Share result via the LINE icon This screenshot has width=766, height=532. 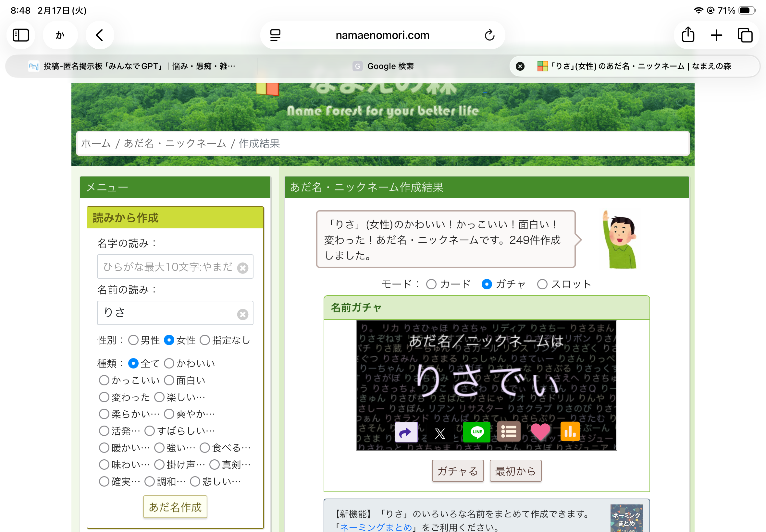click(x=476, y=432)
